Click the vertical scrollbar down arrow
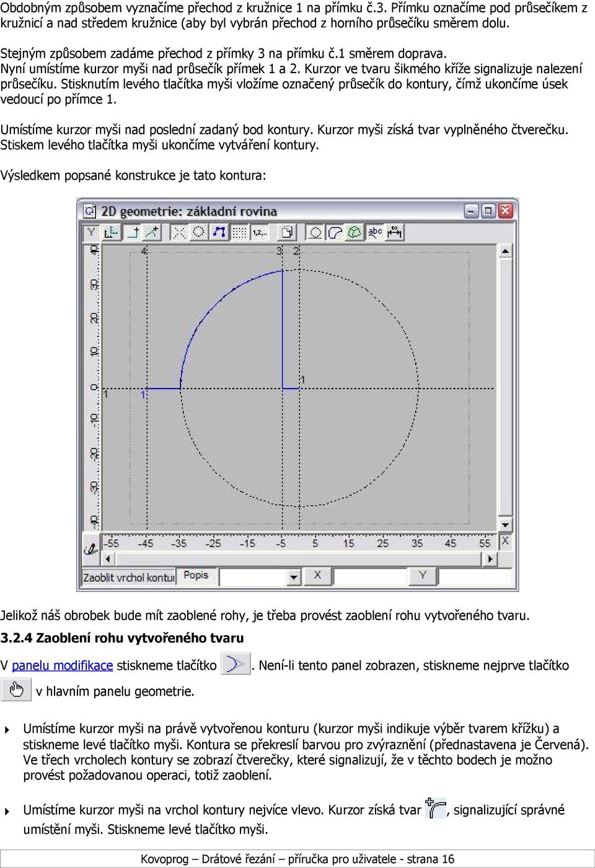595x868 pixels. 505,525
